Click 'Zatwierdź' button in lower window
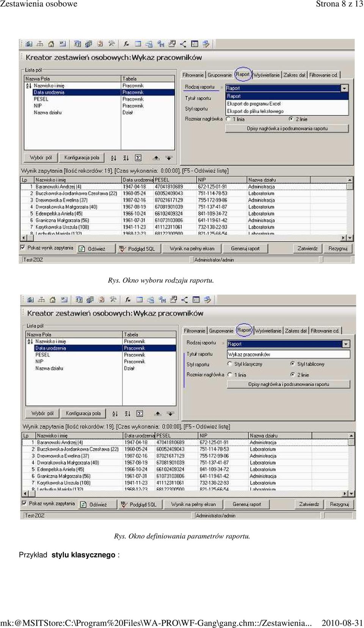The image size is (364, 628). tap(309, 504)
